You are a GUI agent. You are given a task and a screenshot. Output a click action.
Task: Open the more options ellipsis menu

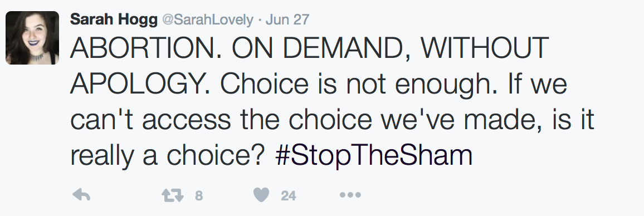click(x=350, y=195)
